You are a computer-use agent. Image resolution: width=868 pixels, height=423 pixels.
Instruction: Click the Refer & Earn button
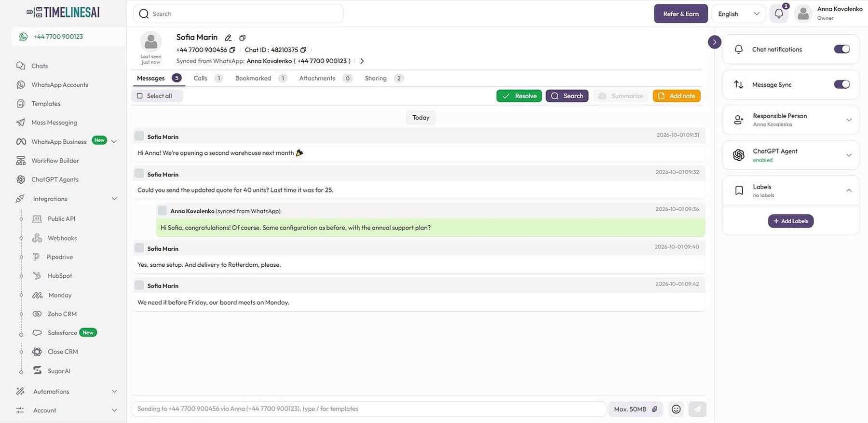click(681, 14)
